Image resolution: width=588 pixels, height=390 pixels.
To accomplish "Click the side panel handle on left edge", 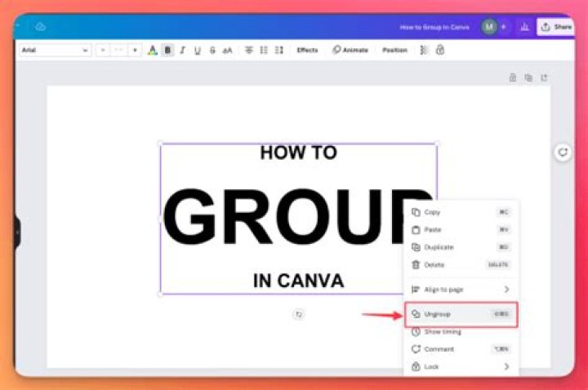I will [17, 233].
